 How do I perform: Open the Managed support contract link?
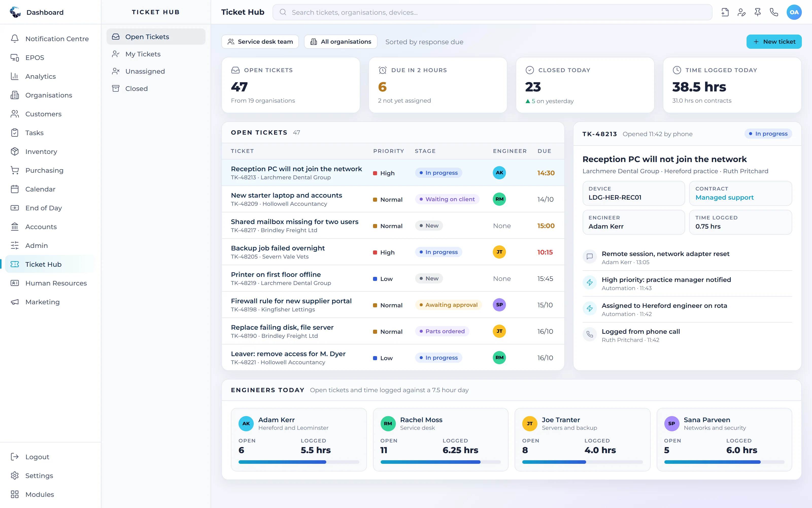tap(724, 198)
